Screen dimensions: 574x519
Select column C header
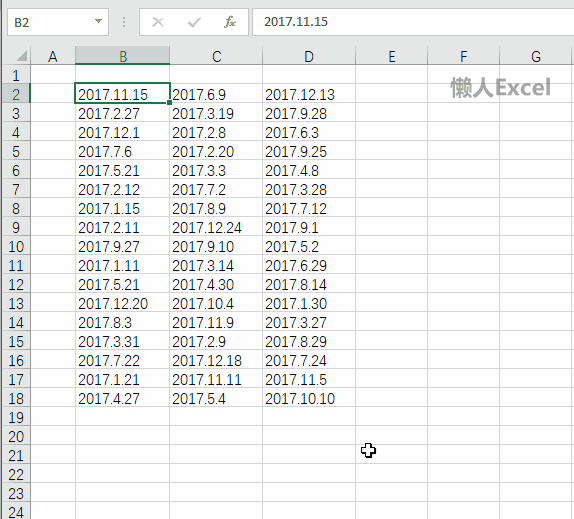coord(216,56)
